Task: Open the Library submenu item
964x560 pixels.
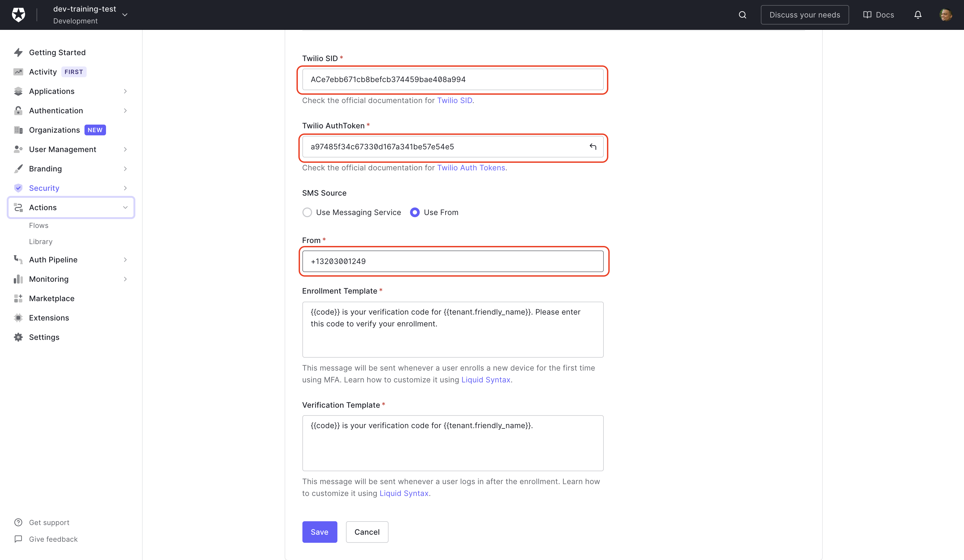Action: [41, 242]
